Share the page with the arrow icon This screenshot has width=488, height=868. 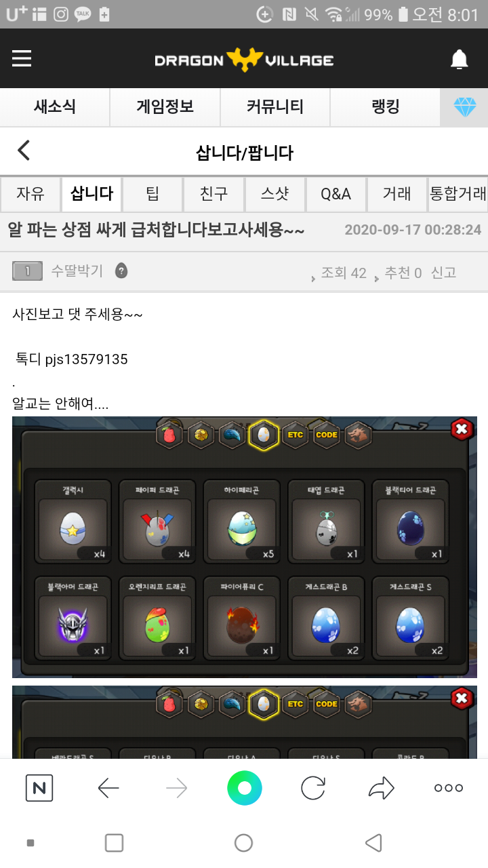coord(381,788)
